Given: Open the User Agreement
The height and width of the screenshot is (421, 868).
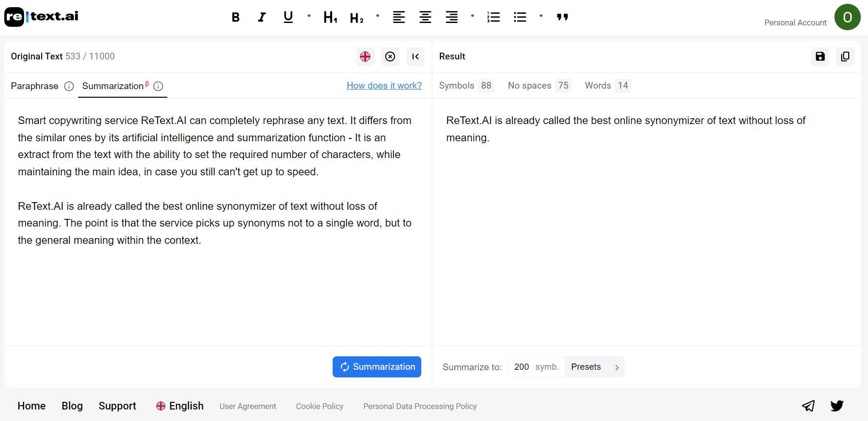Looking at the screenshot, I should (x=248, y=406).
